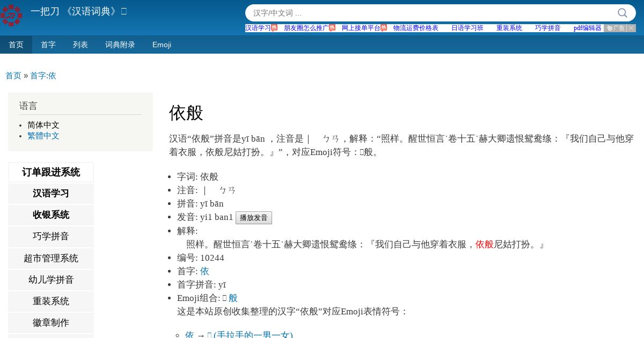Viewport: 644px width, 338px height.
Task: Open the 依 first-character link
Action: coord(204,271)
